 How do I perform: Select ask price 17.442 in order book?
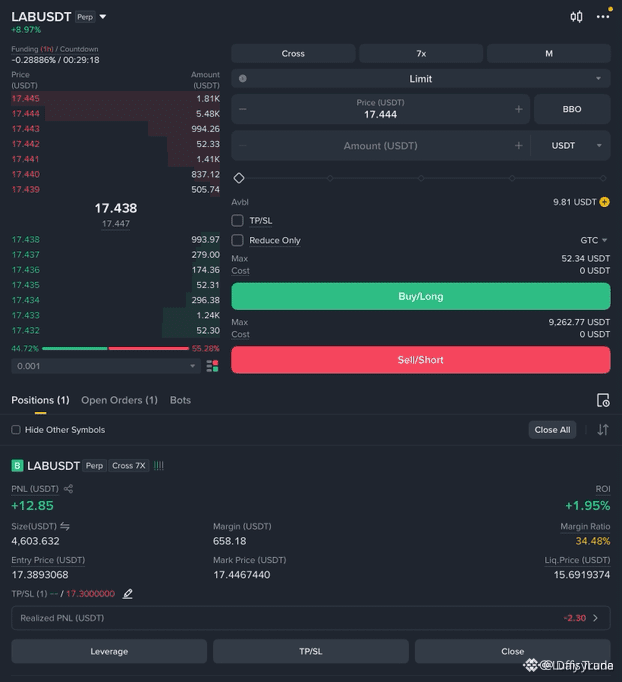click(26, 144)
